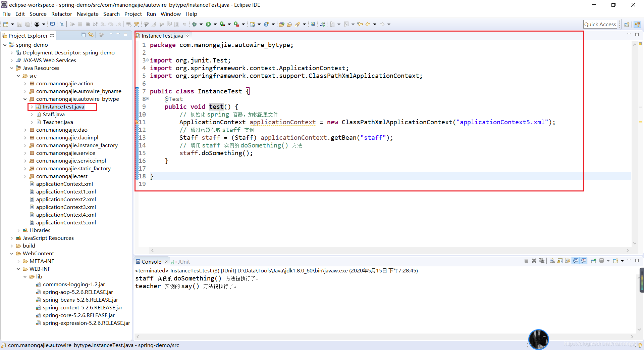Viewport: 644px width, 350px height.
Task: Toggle Show Whitespace Characters paragraph icon
Action: tap(184, 24)
